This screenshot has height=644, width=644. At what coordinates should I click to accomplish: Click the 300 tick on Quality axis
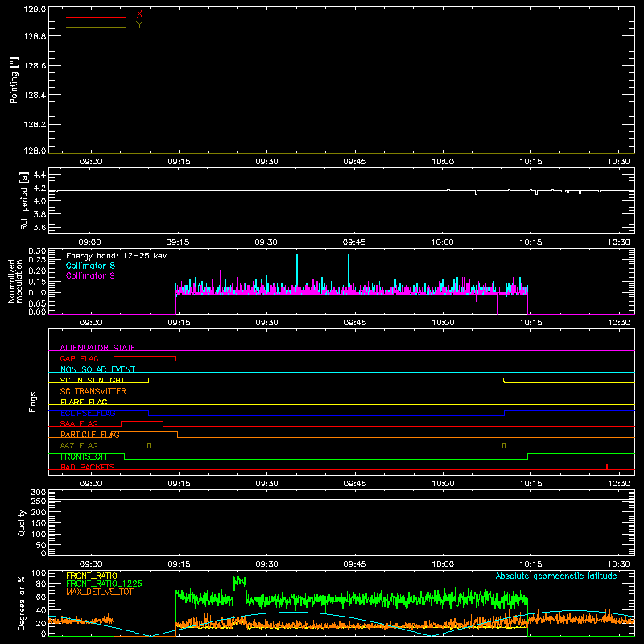[x=38, y=493]
